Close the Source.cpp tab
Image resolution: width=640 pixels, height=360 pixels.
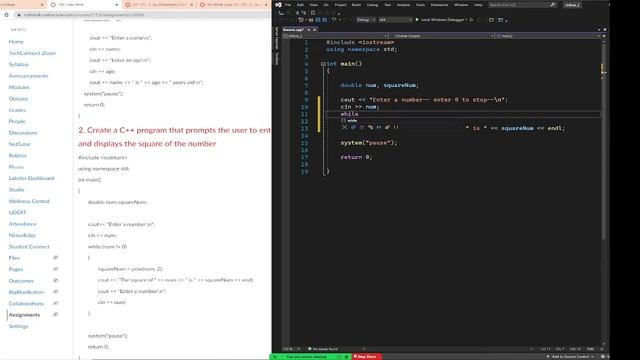click(x=314, y=30)
